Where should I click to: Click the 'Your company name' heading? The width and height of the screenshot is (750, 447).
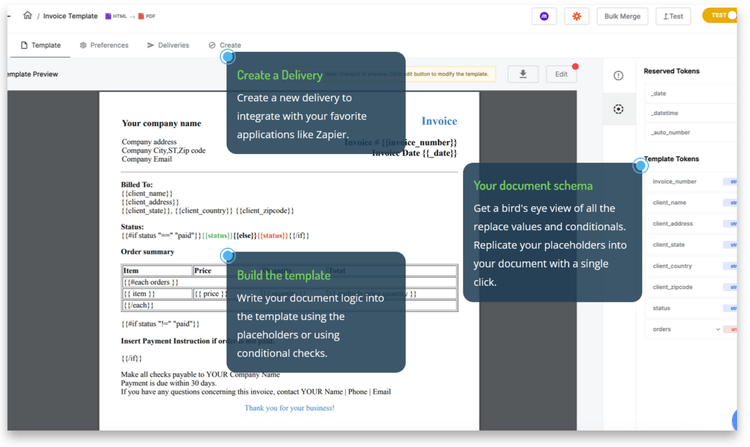pyautogui.click(x=161, y=123)
